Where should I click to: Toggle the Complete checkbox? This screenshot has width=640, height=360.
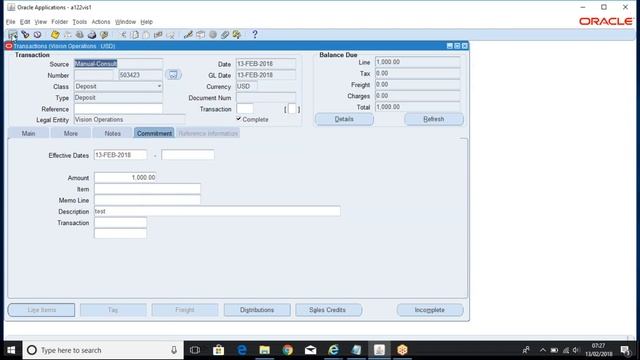(239, 119)
